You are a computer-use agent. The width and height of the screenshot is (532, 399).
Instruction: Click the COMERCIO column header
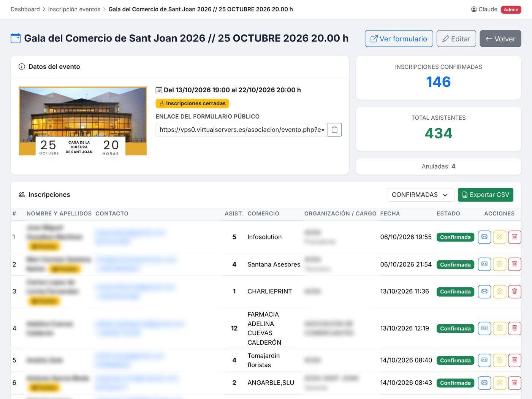(263, 214)
